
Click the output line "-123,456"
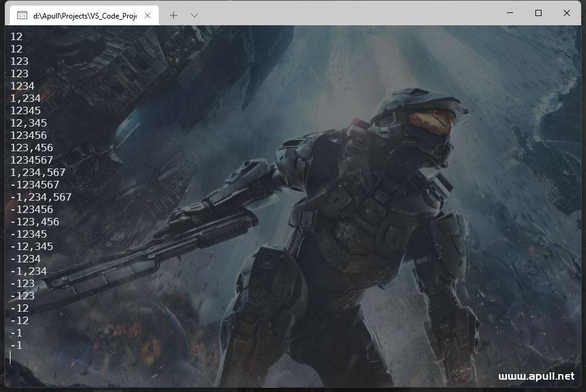35,222
